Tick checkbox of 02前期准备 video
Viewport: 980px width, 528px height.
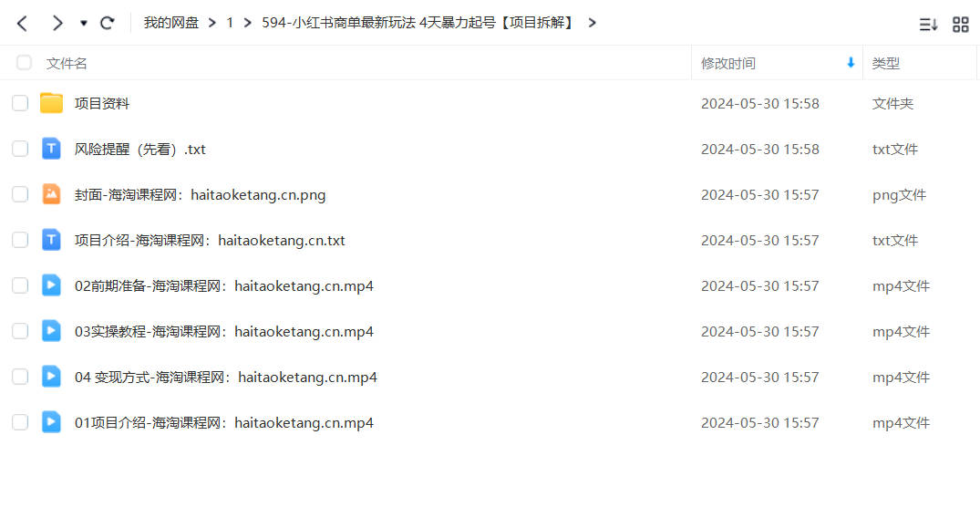pos(20,285)
